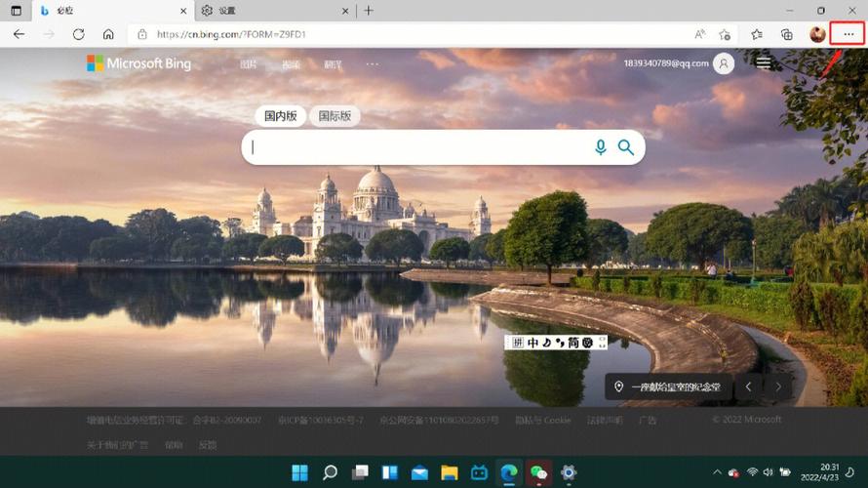Image resolution: width=868 pixels, height=488 pixels.
Task: Open a new browser tab
Action: point(368,11)
